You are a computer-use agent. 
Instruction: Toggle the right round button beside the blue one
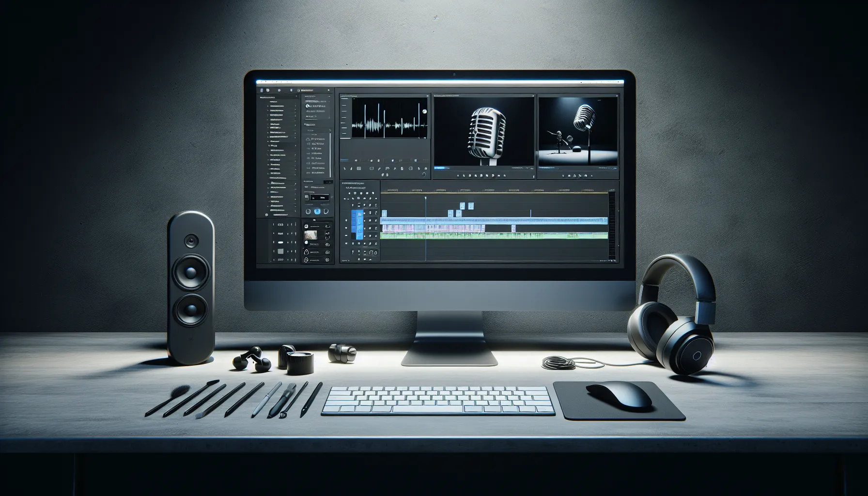pos(327,212)
